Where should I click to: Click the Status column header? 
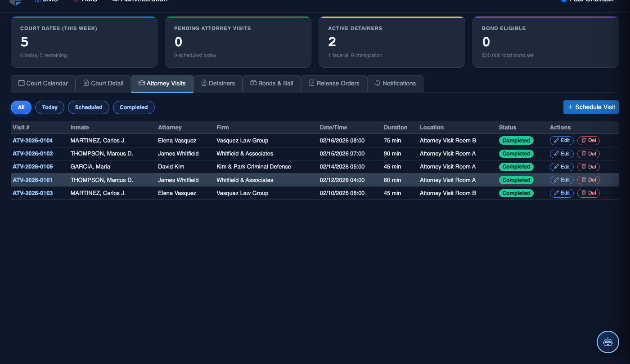point(508,128)
